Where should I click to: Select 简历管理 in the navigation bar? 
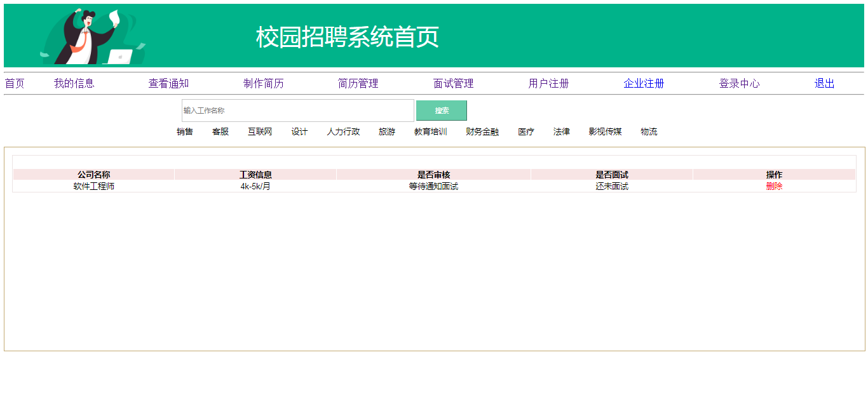(358, 84)
